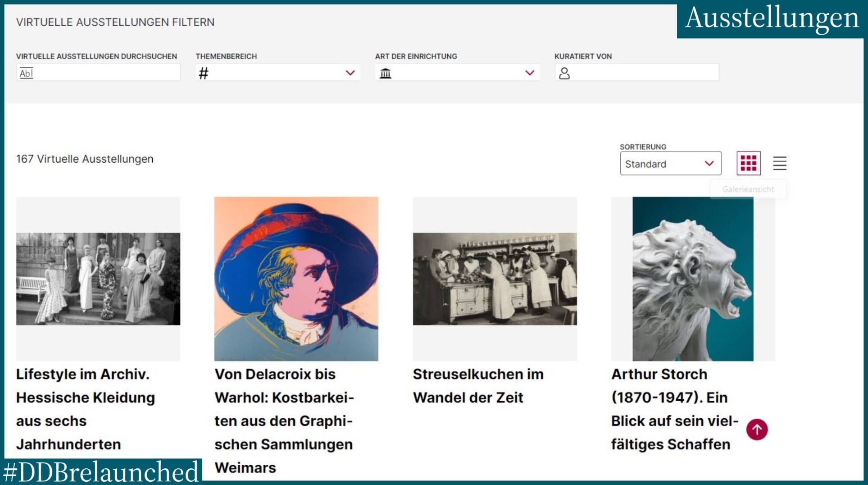Click the hashtag icon in Themenbereich
This screenshot has width=868, height=485.
[204, 73]
